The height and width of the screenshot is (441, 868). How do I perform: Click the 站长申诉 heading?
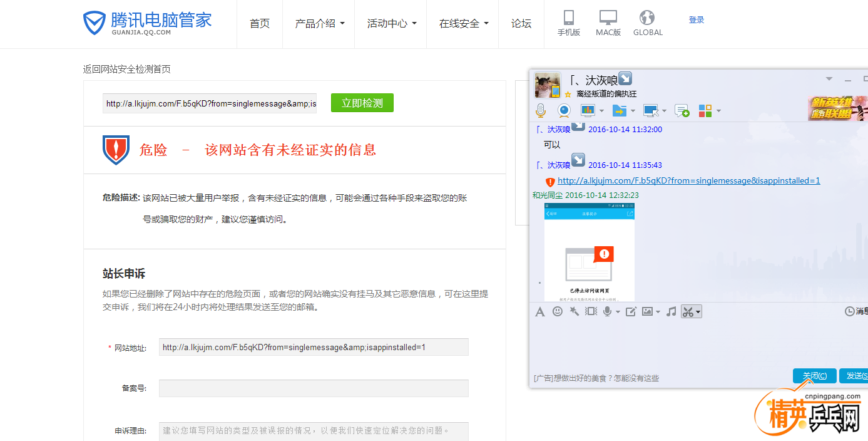[x=124, y=274]
